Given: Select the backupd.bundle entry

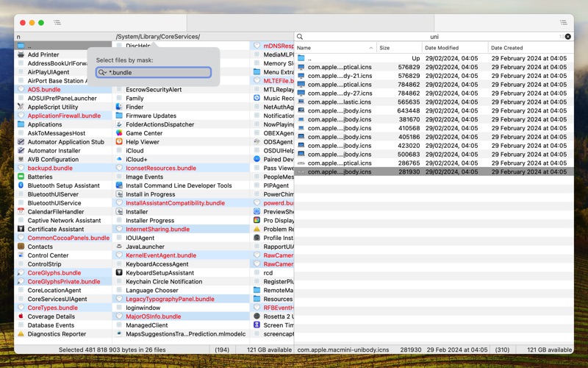Looking at the screenshot, I should 63,168.
